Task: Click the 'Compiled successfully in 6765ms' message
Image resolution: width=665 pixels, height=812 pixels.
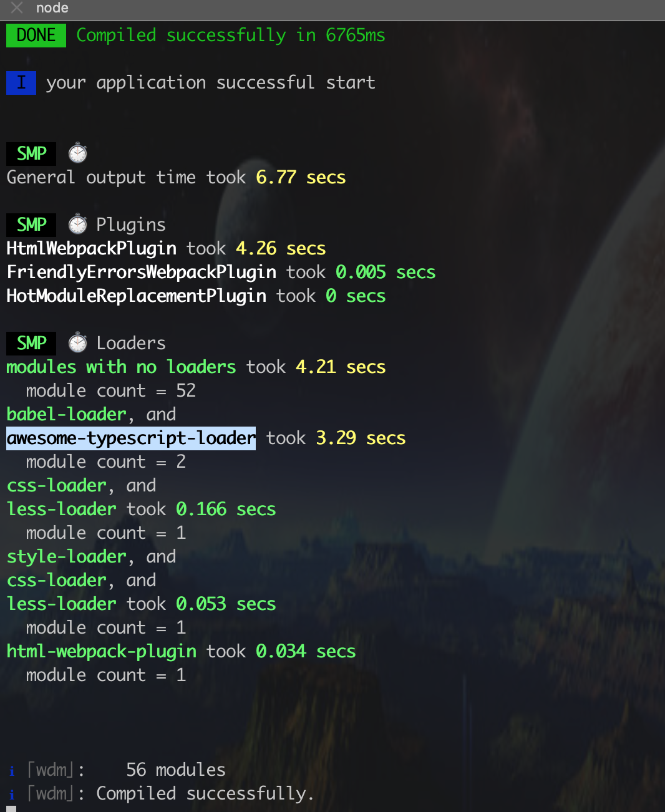Action: [231, 36]
